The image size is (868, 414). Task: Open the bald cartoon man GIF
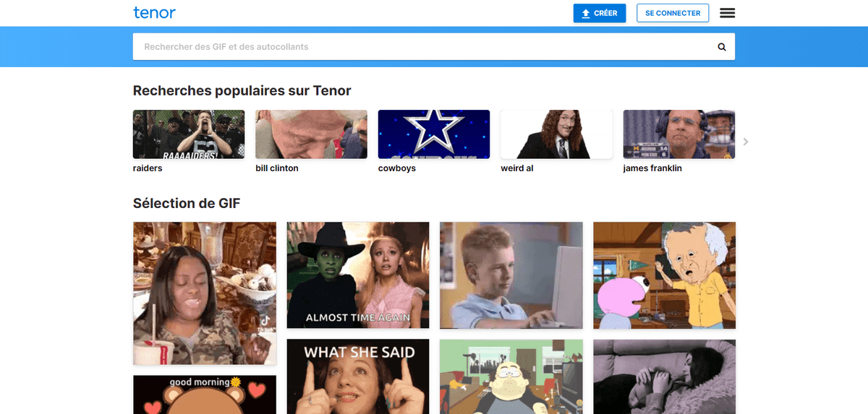(511, 376)
